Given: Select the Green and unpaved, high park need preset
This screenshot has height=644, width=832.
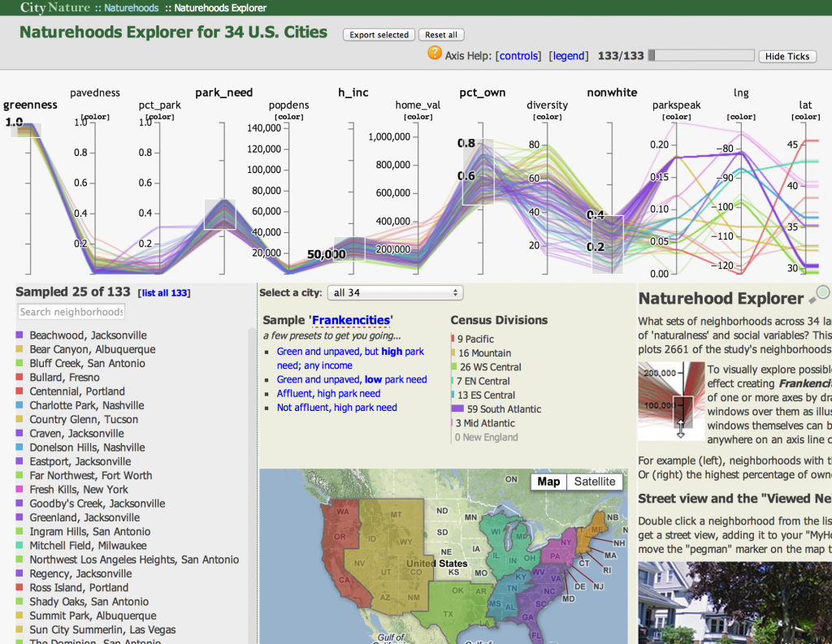Looking at the screenshot, I should (x=350, y=358).
